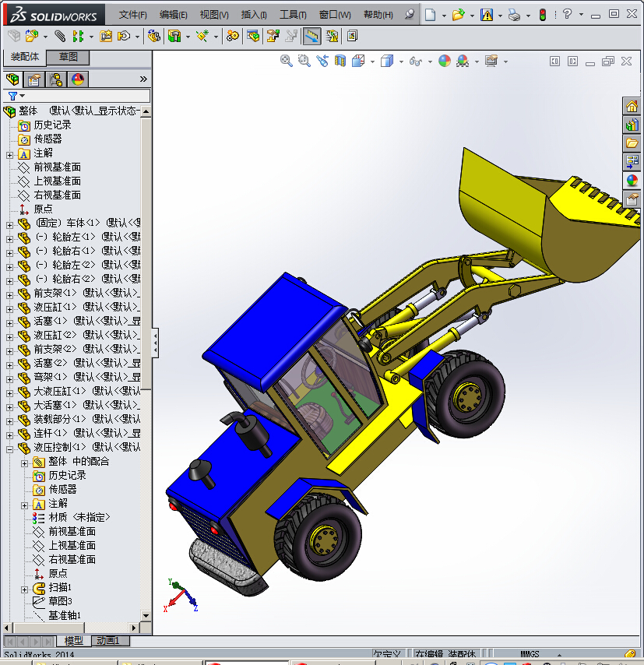Expand the 前支架<1> component
Image resolution: width=644 pixels, height=665 pixels.
[x=10, y=295]
